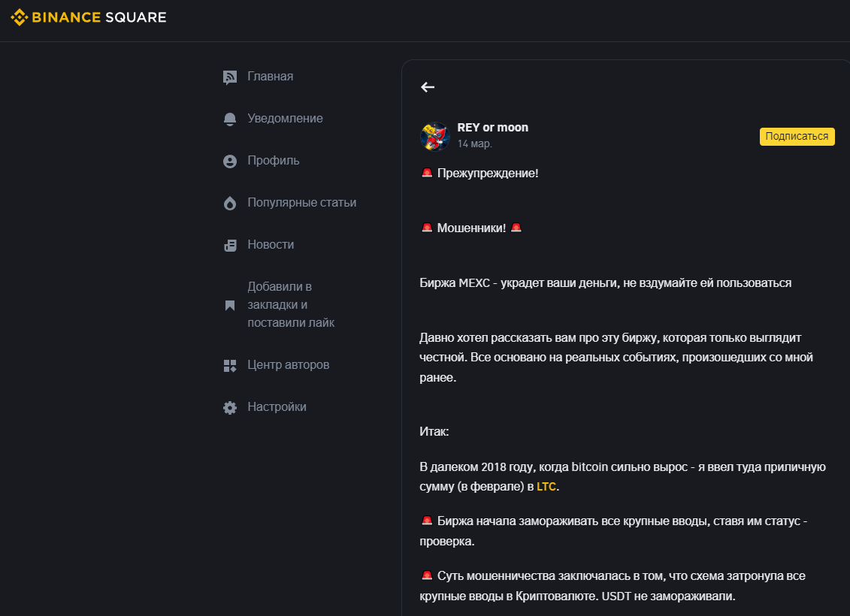Open Настройки from the sidebar

[x=277, y=407]
